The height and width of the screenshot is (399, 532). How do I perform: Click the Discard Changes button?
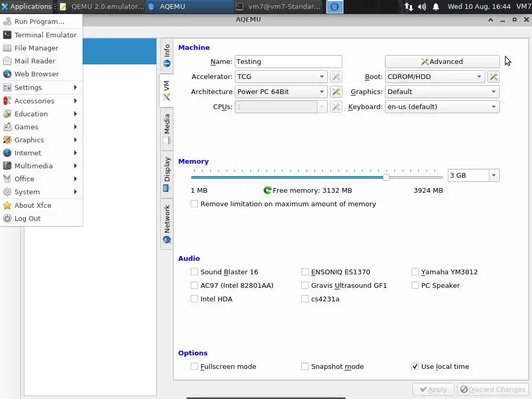[493, 390]
